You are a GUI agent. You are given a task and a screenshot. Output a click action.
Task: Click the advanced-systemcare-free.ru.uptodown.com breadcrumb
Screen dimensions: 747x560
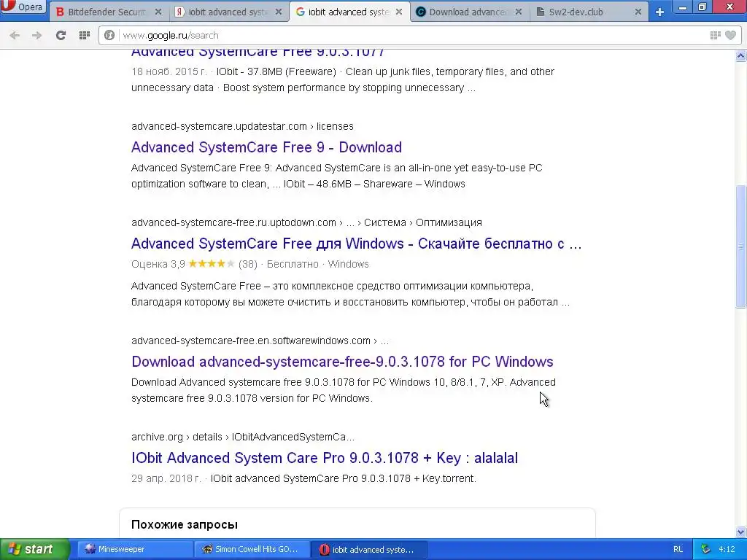pyautogui.click(x=306, y=222)
